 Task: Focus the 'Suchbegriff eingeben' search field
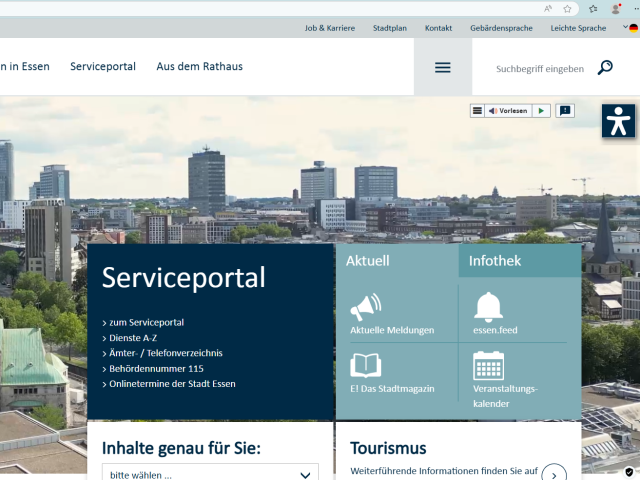coord(540,69)
